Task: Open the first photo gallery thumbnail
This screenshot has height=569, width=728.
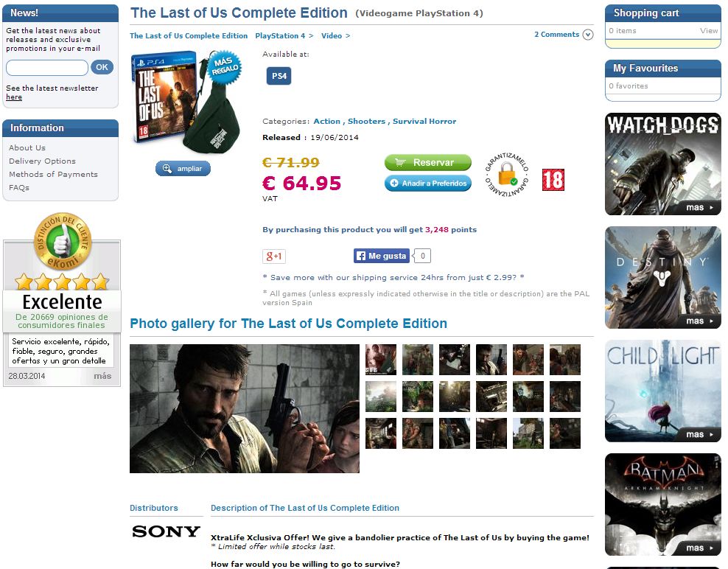Action: pos(381,360)
